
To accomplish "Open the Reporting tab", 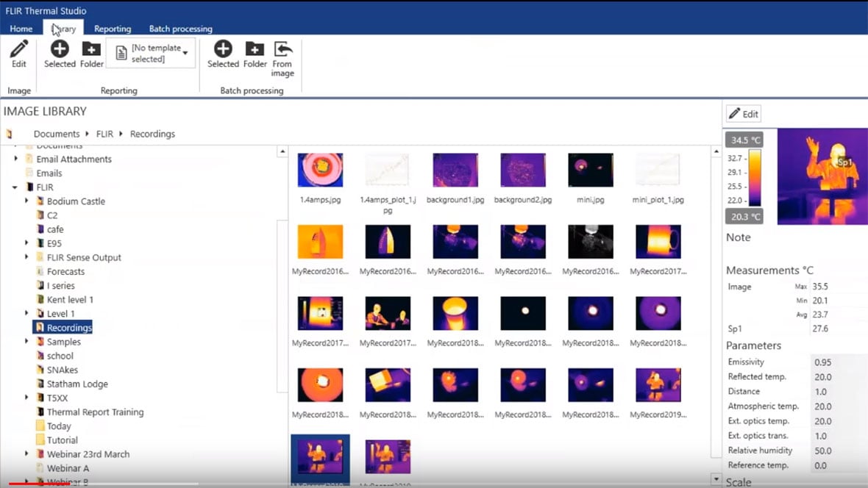I will 113,29.
